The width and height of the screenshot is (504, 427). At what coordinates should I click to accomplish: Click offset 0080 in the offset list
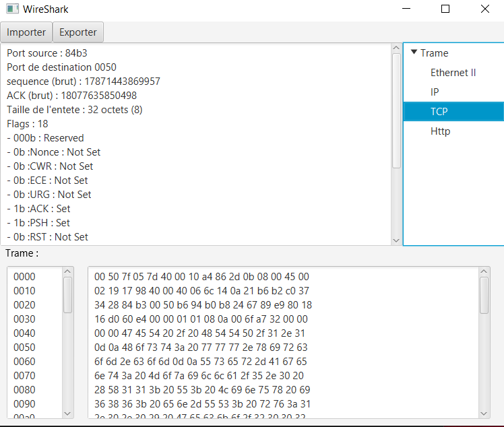tap(24, 390)
